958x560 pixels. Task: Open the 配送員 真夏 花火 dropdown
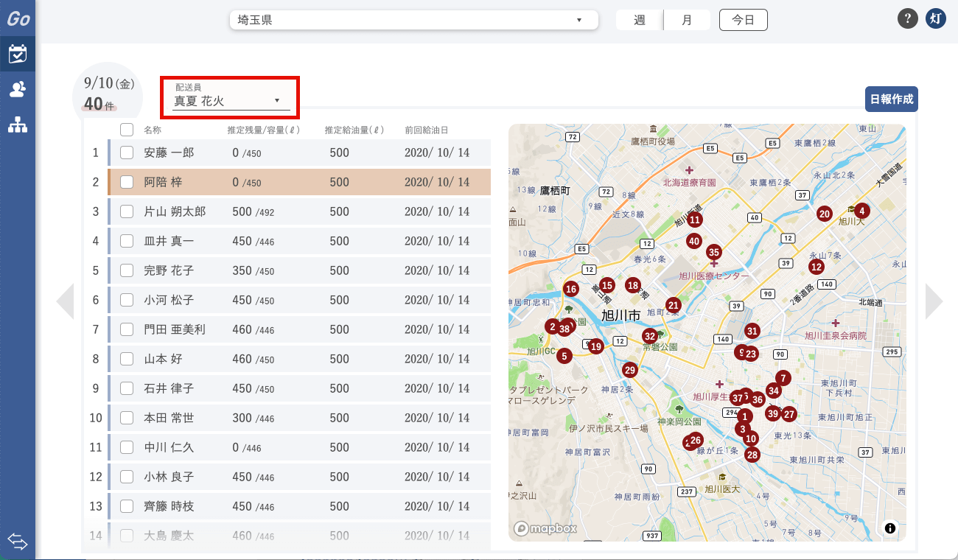[231, 97]
